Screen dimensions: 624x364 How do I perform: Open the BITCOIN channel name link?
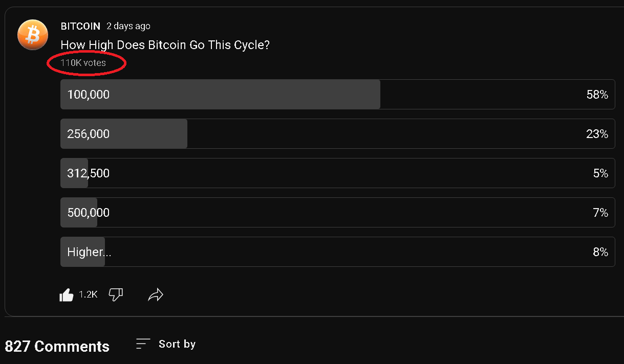click(80, 26)
